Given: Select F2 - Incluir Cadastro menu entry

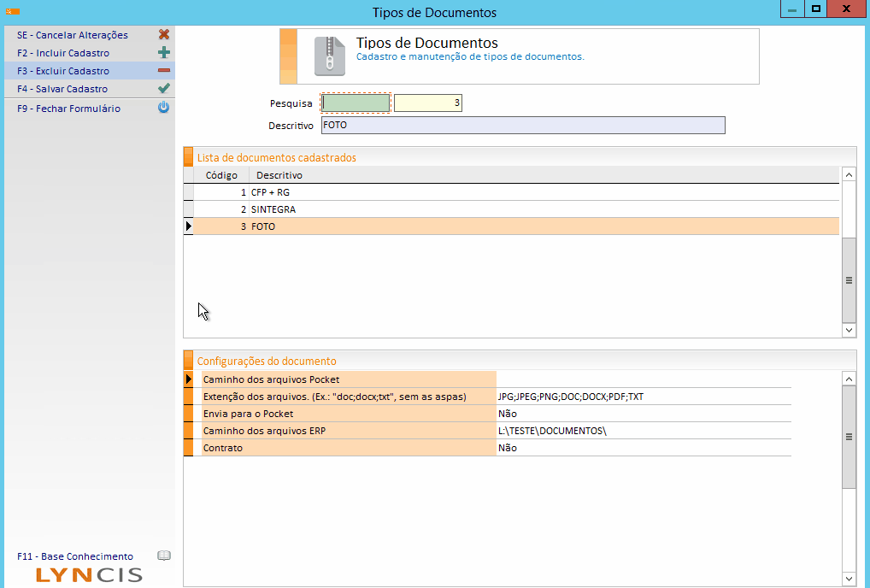Looking at the screenshot, I should pyautogui.click(x=63, y=53).
